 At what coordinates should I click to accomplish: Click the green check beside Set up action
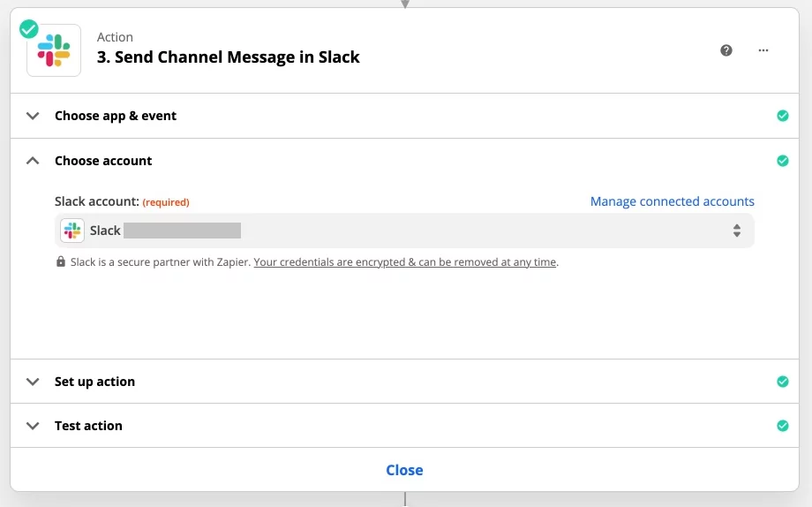point(783,382)
